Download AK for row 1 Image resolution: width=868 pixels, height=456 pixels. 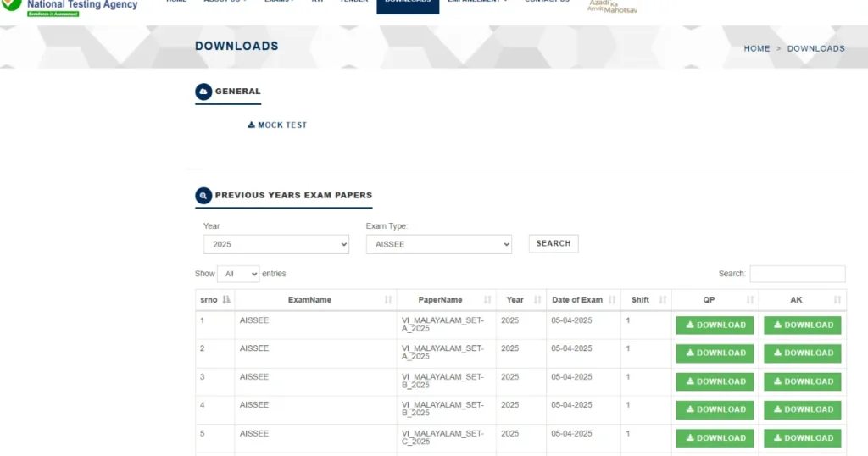pos(803,325)
